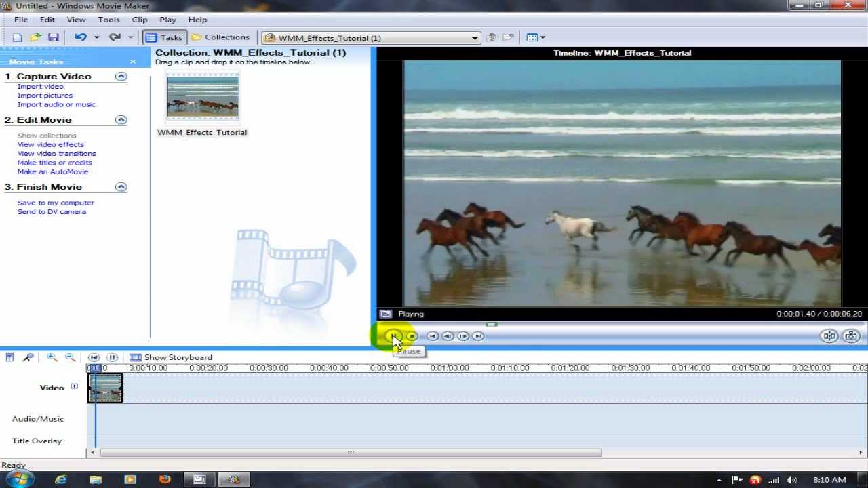Open the undo history dropdown arrow
This screenshot has width=868, height=488.
pos(96,37)
